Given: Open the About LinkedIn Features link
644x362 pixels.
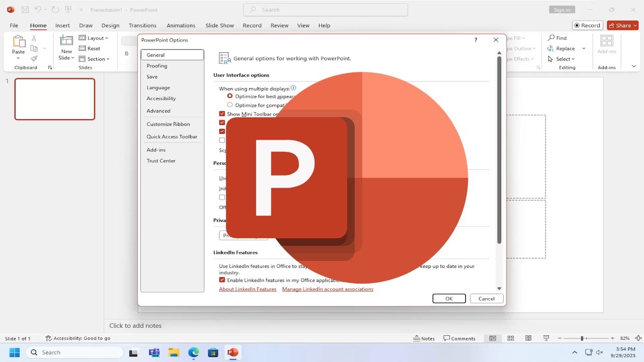Looking at the screenshot, I should pos(248,289).
